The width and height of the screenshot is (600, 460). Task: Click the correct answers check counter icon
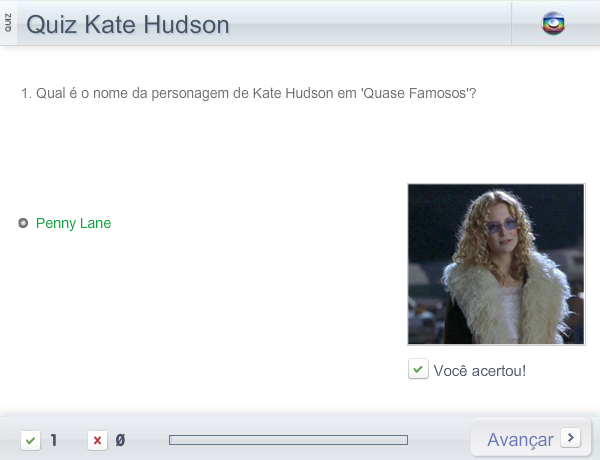[x=31, y=440]
